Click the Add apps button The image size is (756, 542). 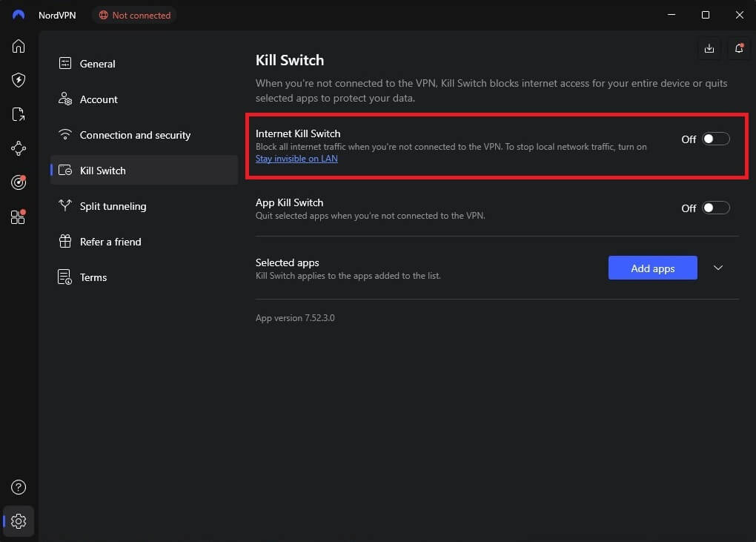tap(652, 268)
